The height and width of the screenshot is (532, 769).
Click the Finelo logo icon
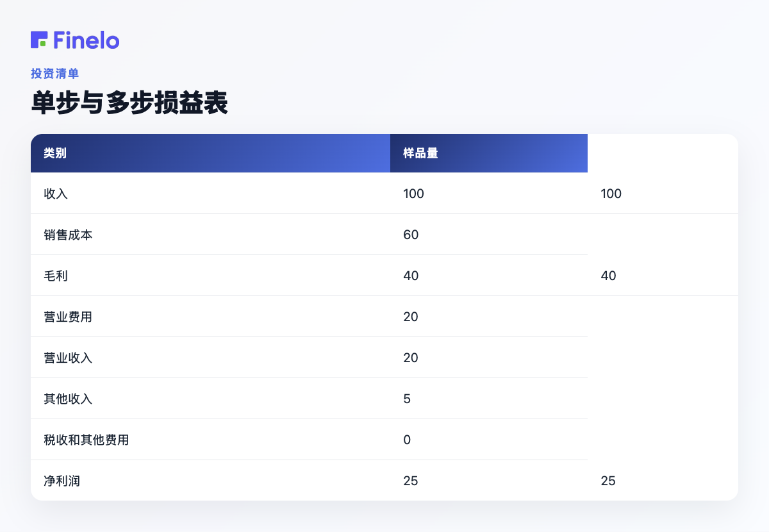[39, 40]
